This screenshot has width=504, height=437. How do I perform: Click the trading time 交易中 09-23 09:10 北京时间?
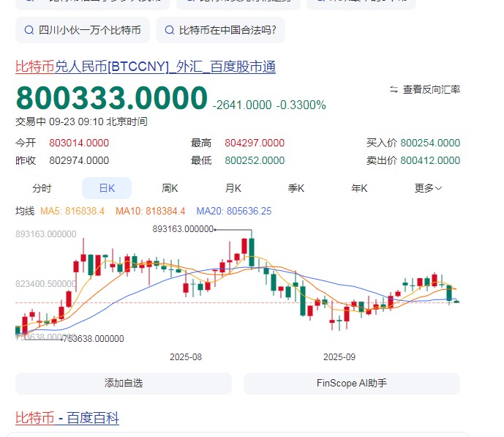[x=81, y=122]
